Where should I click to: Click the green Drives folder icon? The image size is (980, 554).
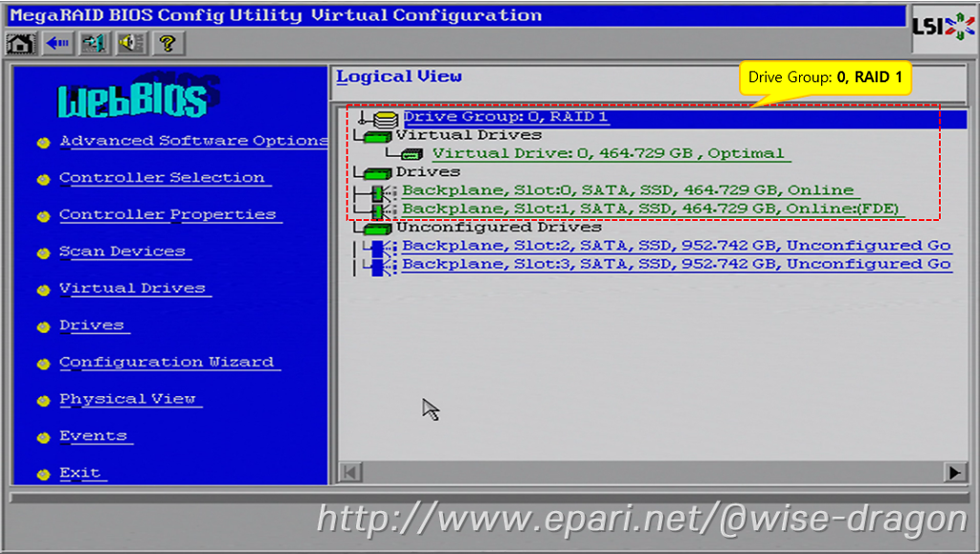377,173
